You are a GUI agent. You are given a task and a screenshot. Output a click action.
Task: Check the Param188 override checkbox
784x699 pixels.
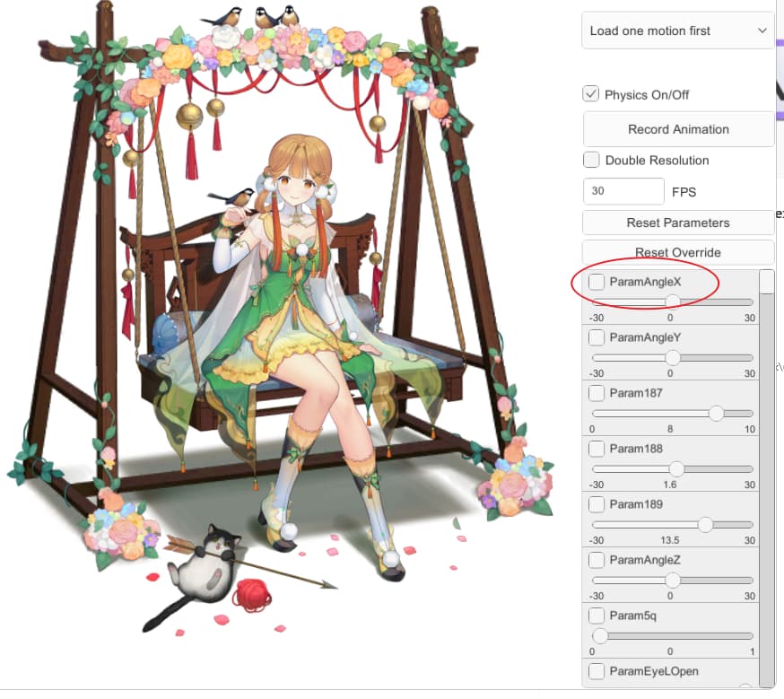coord(596,449)
